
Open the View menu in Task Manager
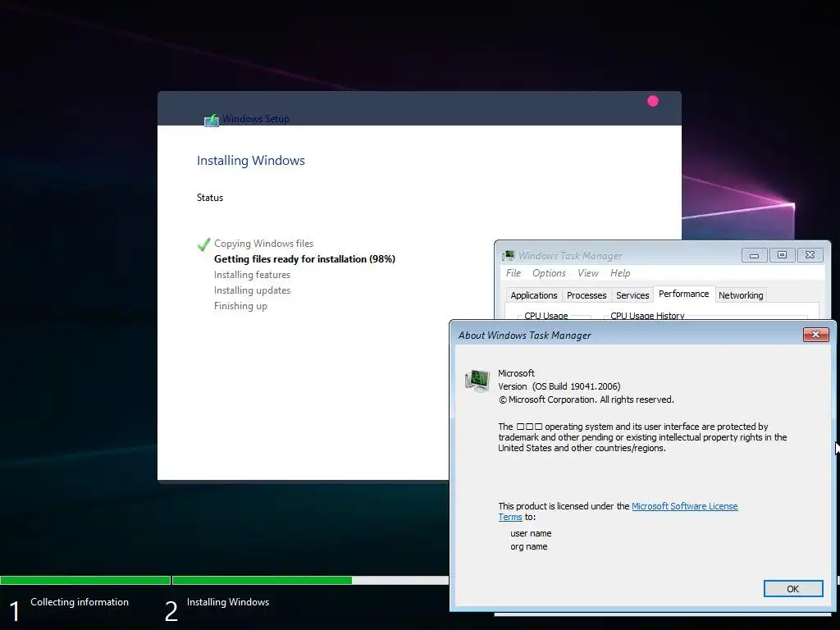click(x=587, y=273)
